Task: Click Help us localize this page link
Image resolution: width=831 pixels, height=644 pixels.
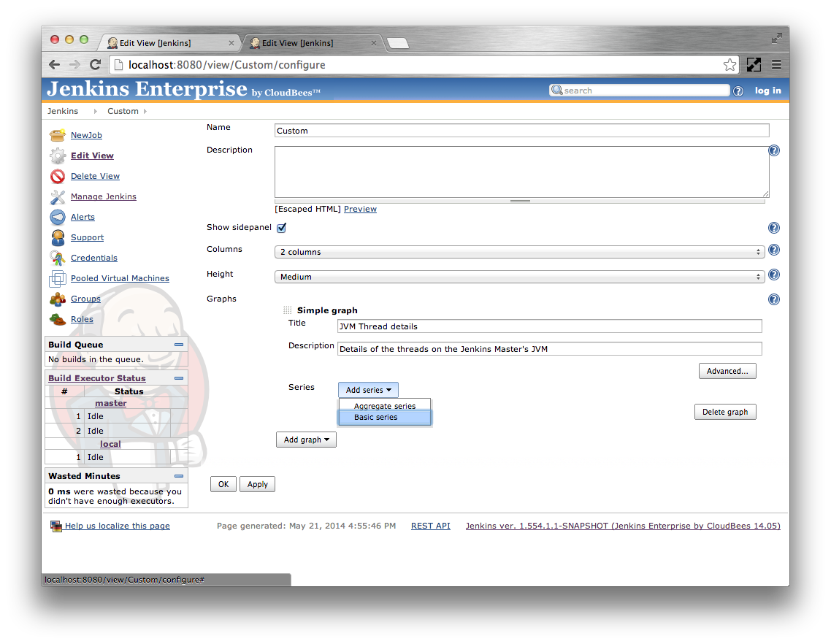Action: point(117,526)
